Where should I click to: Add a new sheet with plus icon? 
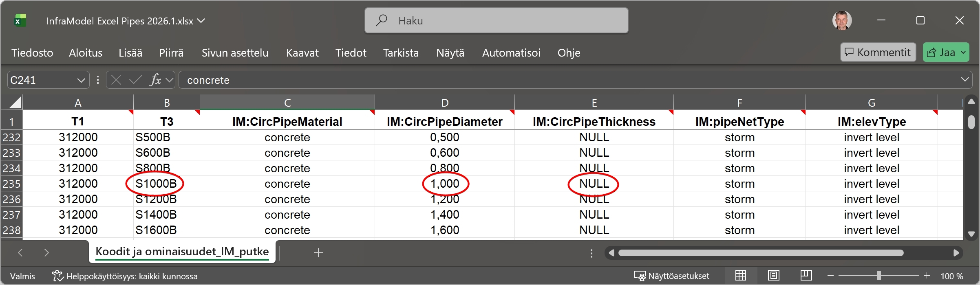[318, 253]
